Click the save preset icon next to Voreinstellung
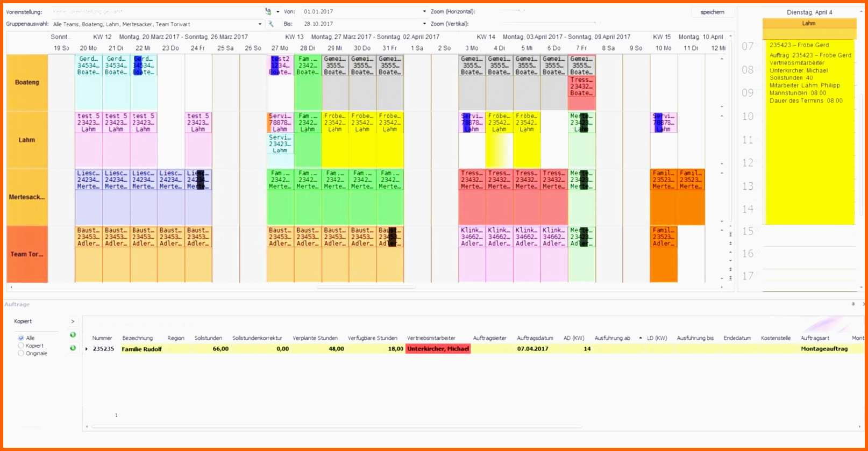This screenshot has width=868, height=451. pyautogui.click(x=268, y=11)
